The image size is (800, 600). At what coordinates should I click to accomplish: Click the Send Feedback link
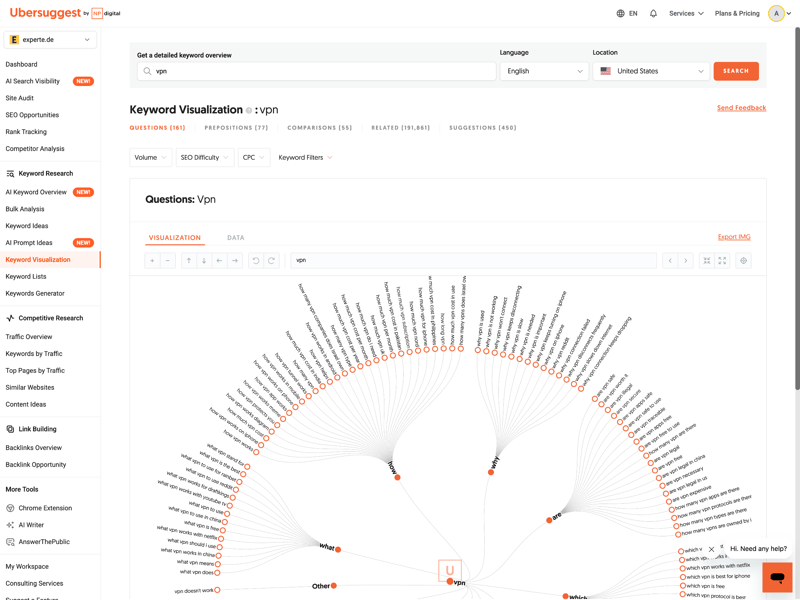tap(741, 108)
